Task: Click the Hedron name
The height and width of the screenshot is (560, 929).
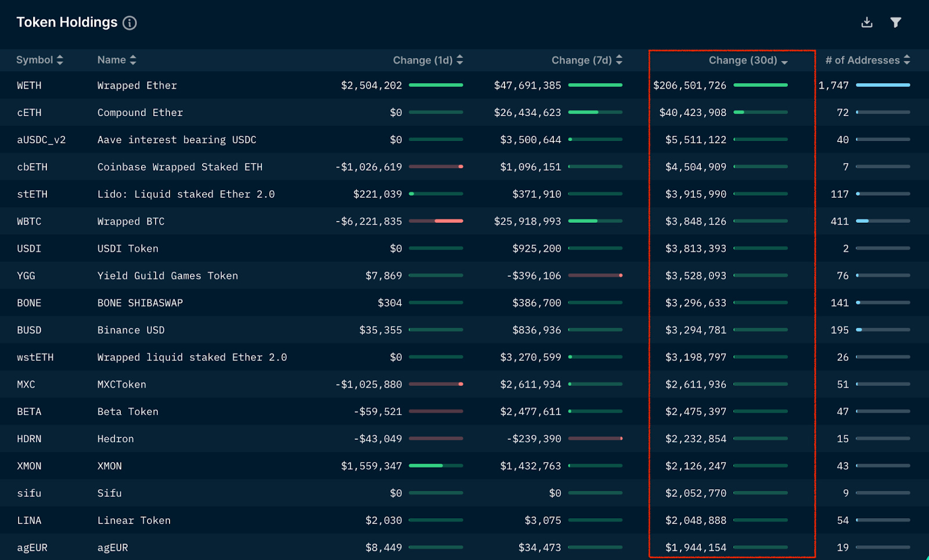Action: (116, 439)
